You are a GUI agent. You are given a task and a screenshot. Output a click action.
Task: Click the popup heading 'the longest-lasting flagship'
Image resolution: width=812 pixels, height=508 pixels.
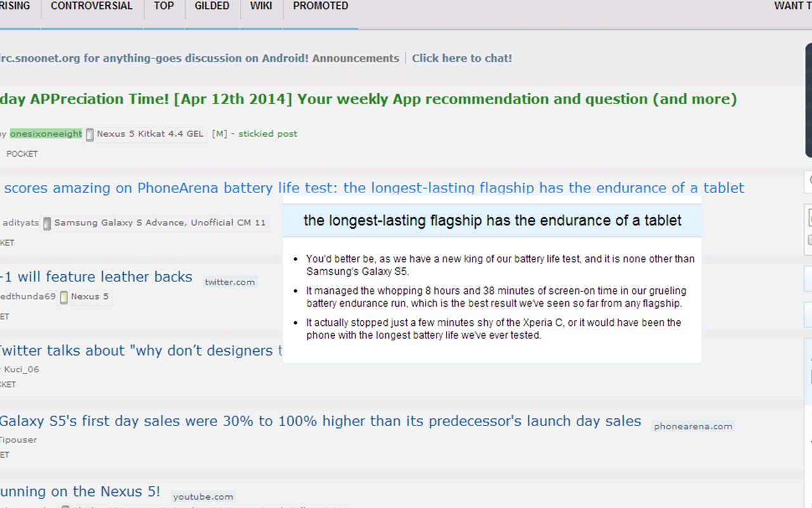(x=492, y=220)
